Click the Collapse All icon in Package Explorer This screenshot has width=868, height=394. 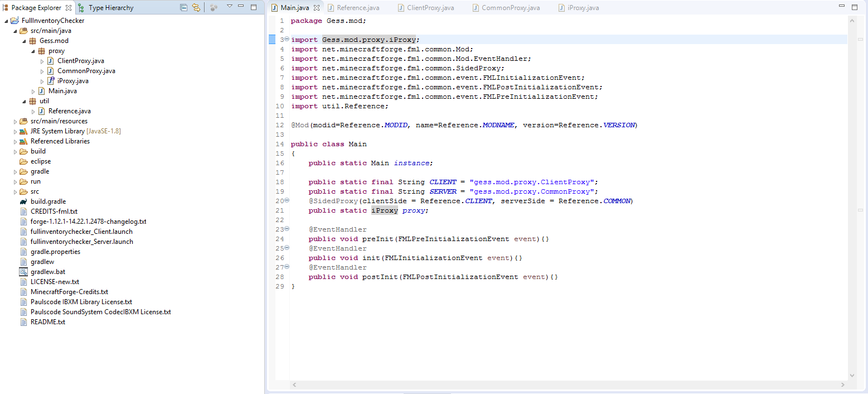click(184, 8)
